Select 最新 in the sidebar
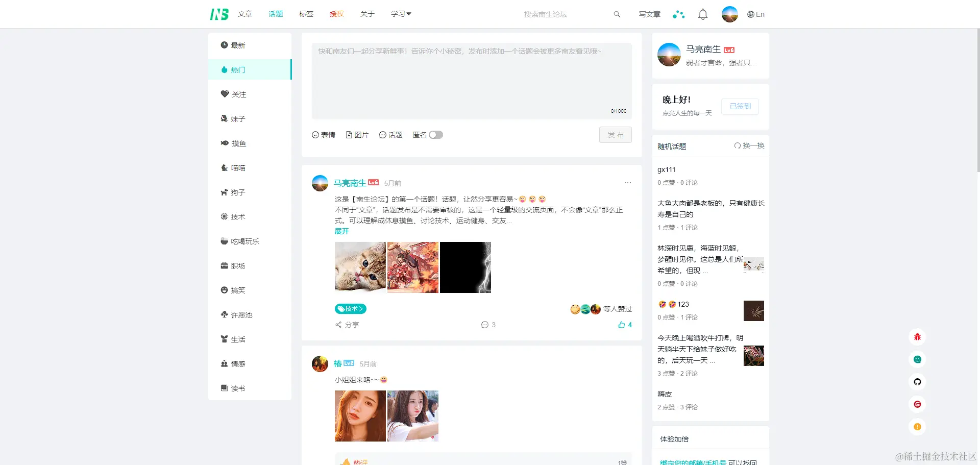The width and height of the screenshot is (980, 465). 250,45
